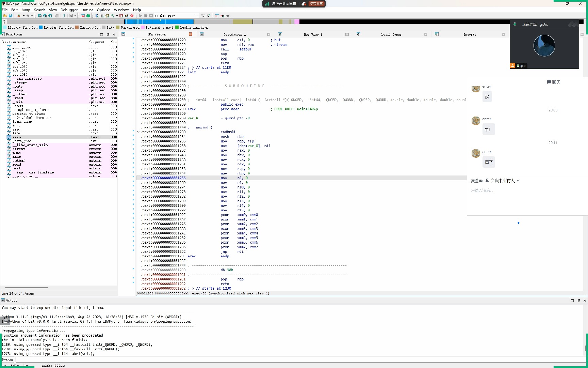Switch to the Local Types tab
Screen dimensions: 588x368
[391, 34]
